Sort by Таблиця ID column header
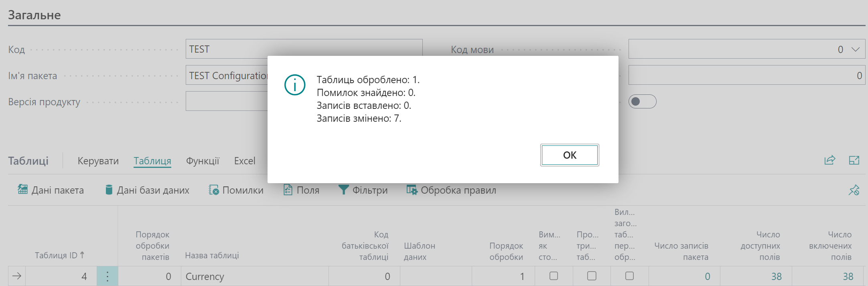 (x=59, y=255)
